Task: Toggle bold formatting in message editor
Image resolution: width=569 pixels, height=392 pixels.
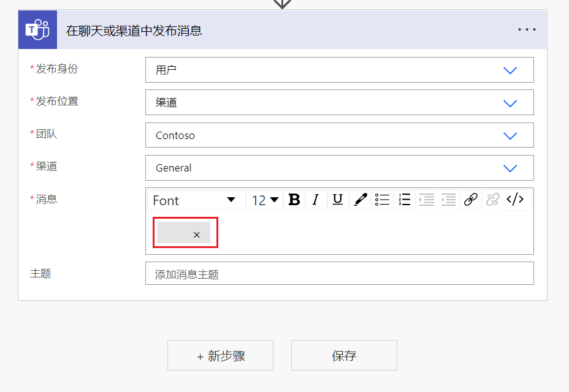Action: pos(294,200)
